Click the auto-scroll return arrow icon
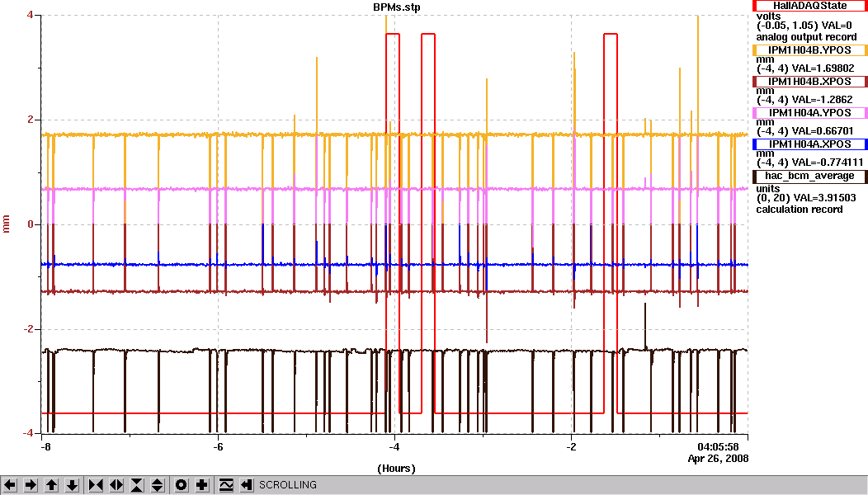 tap(247, 485)
